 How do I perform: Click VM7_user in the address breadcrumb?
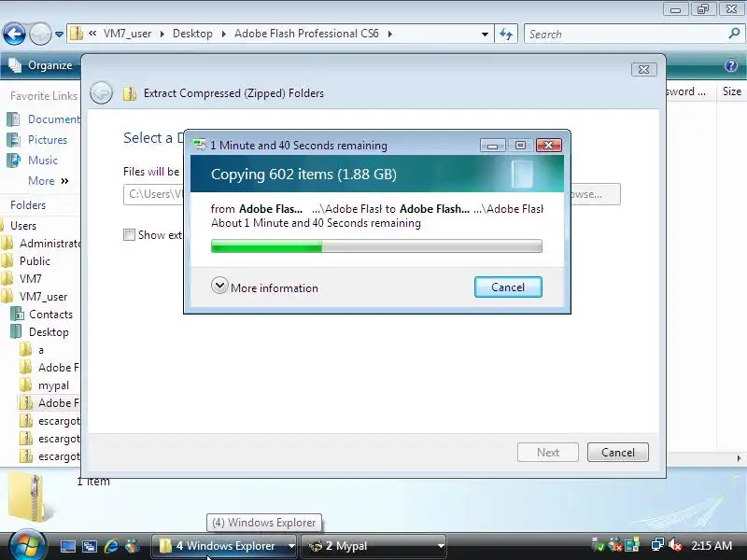[x=127, y=34]
